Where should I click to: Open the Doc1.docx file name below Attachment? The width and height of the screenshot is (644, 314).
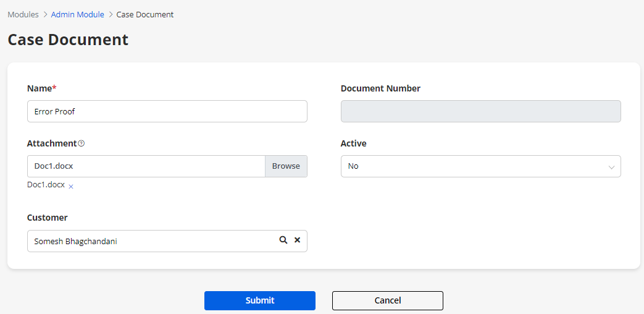tap(46, 185)
